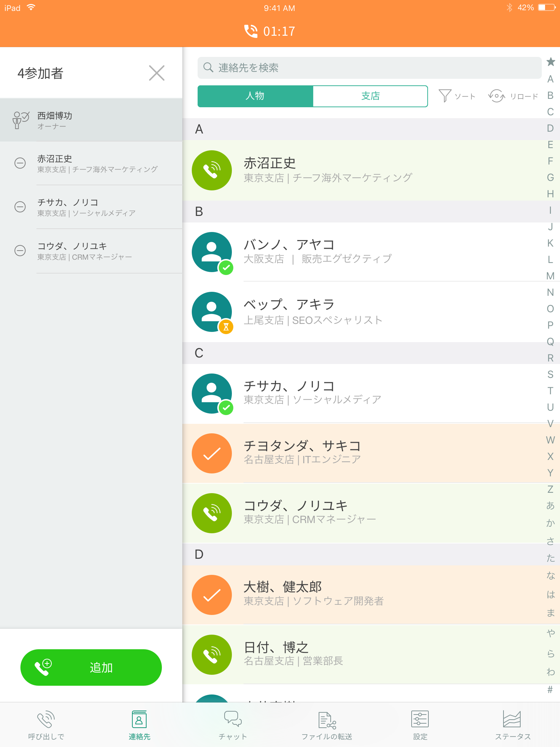Open the ステータス chart icon
Image resolution: width=560 pixels, height=747 pixels.
(x=512, y=719)
